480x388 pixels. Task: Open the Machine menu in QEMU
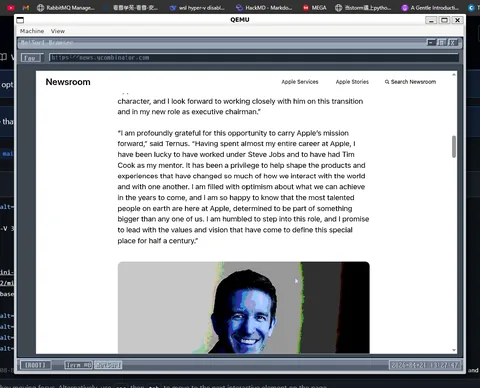click(32, 31)
